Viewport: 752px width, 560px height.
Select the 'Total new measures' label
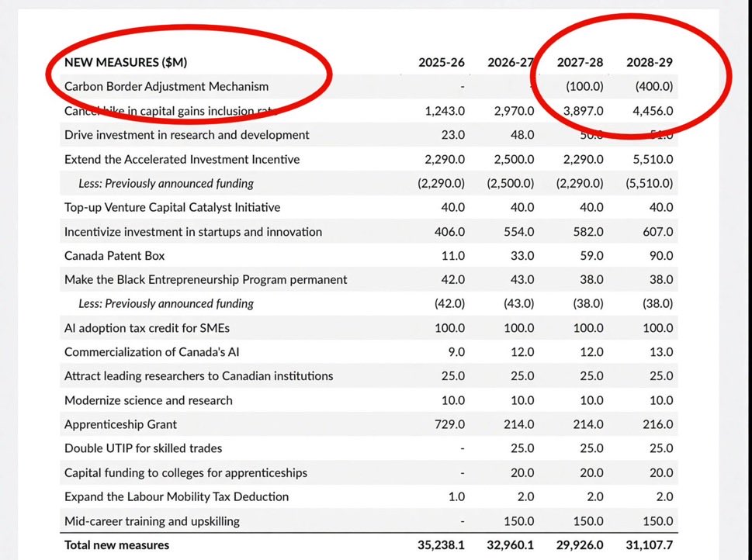116,545
